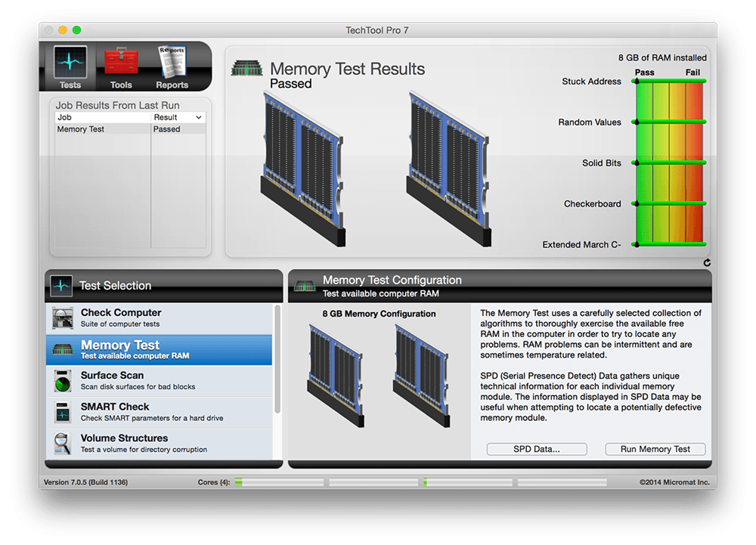This screenshot has width=756, height=545.
Task: Click the Surface Scan disk icon
Action: [x=63, y=381]
